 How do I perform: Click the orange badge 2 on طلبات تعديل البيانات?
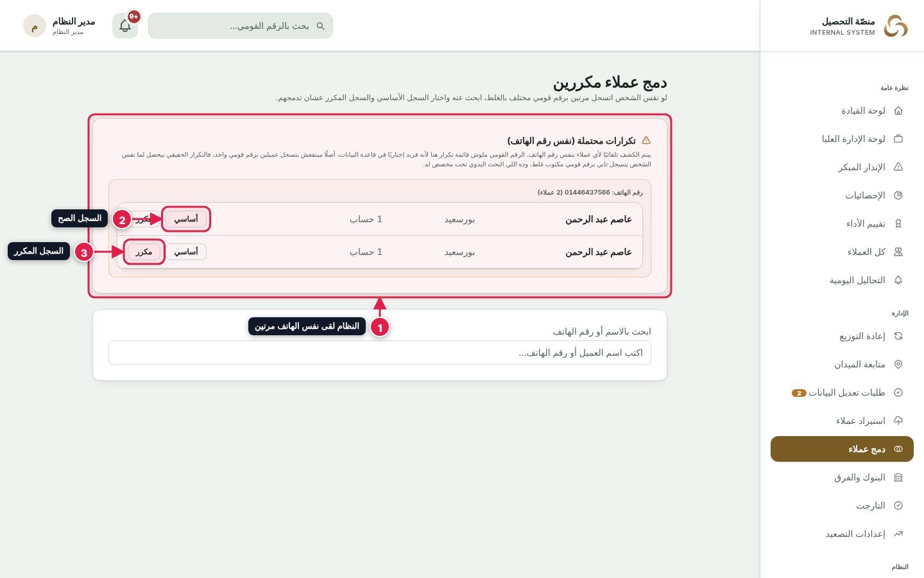(799, 393)
